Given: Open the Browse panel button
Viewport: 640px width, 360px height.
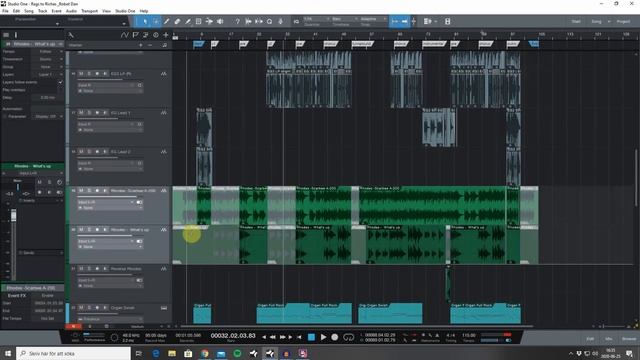Looking at the screenshot, I should pos(629,339).
